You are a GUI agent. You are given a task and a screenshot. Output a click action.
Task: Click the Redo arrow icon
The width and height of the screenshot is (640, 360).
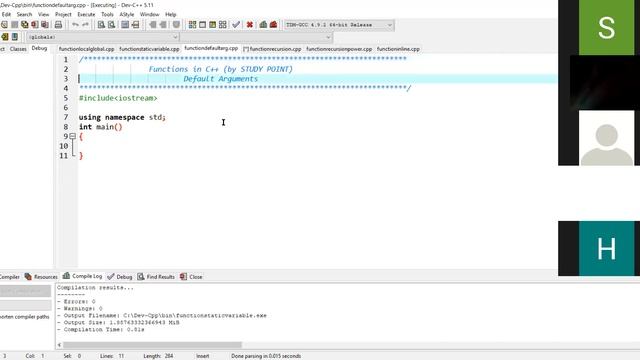click(85, 25)
